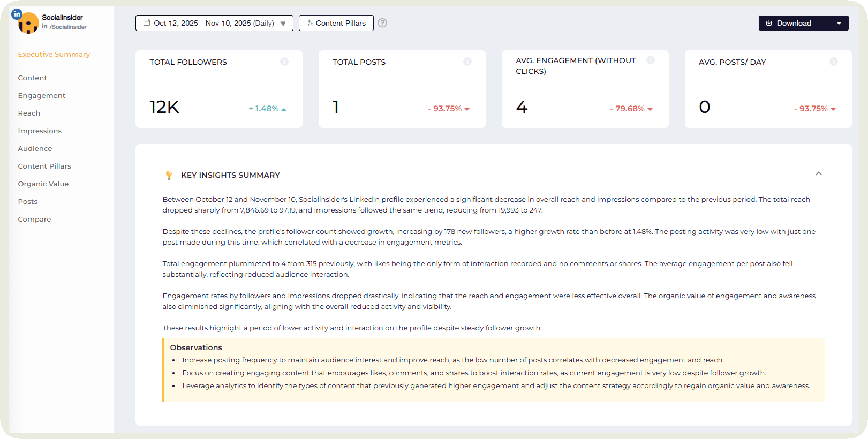
Task: Open Impressions from the sidebar
Action: coord(40,131)
